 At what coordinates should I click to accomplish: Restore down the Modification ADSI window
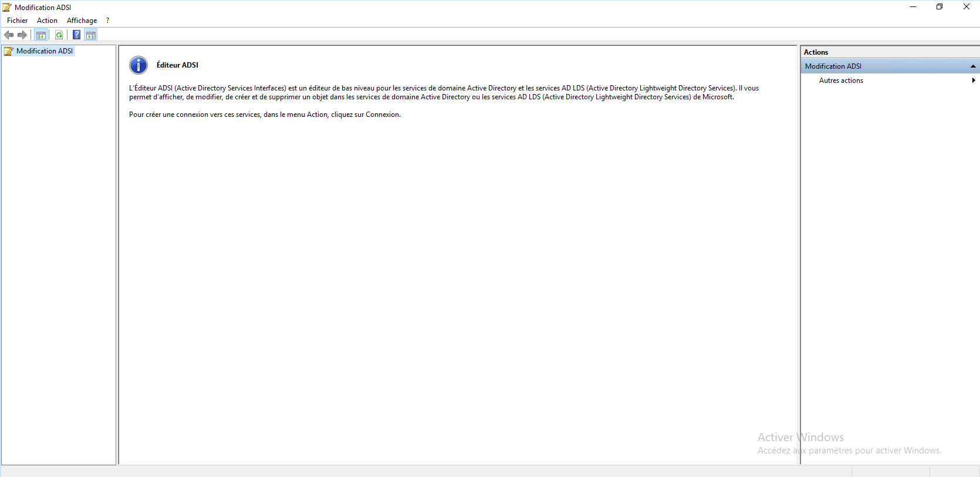(x=940, y=7)
